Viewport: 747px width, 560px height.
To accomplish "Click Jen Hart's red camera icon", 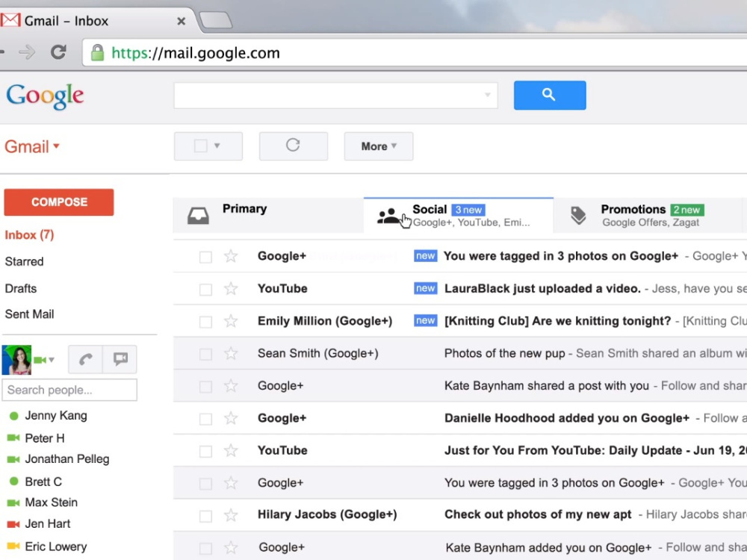I will coord(13,524).
